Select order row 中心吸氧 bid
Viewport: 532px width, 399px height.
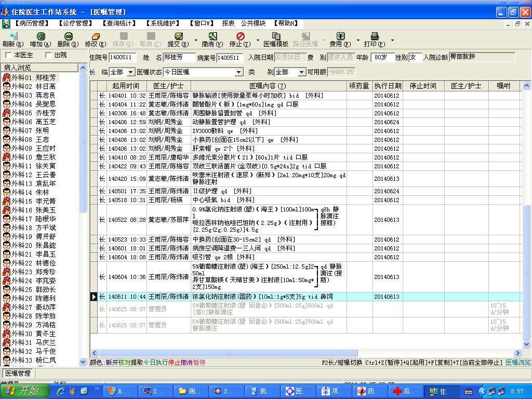(x=305, y=200)
